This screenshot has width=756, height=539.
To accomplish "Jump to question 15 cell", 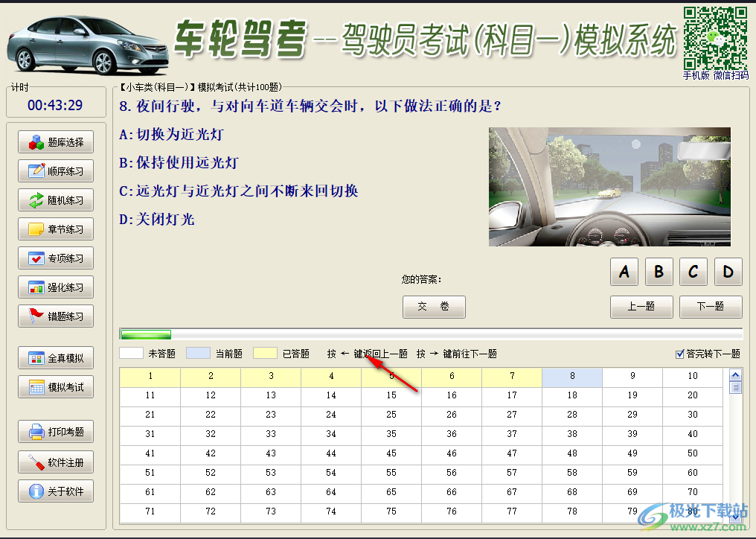I will (x=391, y=397).
